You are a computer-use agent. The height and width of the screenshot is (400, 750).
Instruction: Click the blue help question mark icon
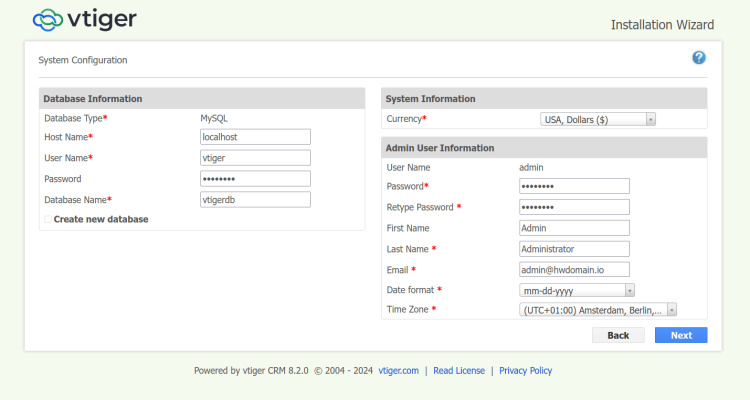click(699, 58)
